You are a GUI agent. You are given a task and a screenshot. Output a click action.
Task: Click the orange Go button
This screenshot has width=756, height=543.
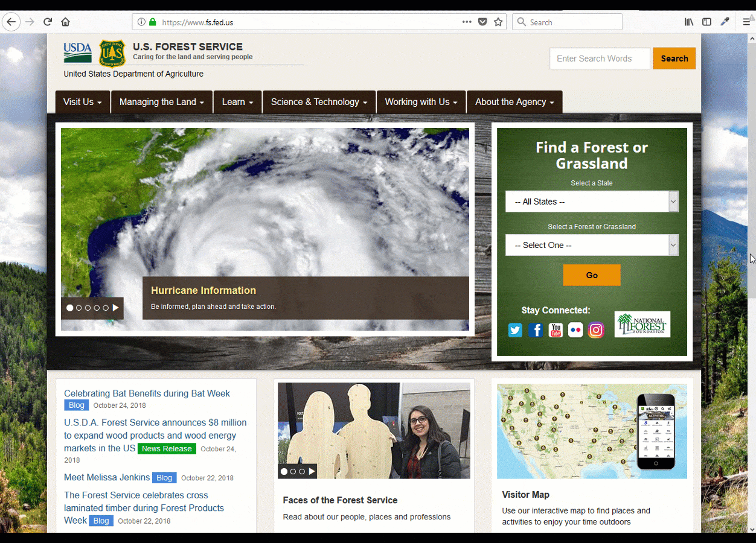[592, 275]
